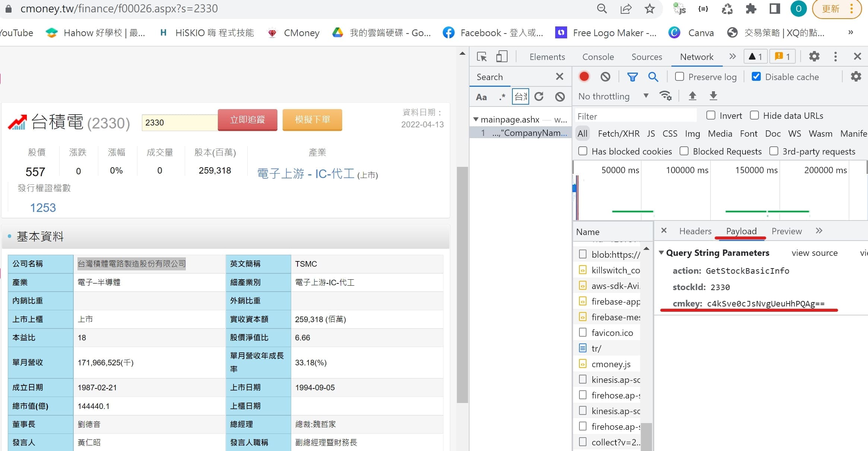Screen dimensions: 868x451
Task: Filter requests by Fetch/XHR
Action: click(619, 133)
